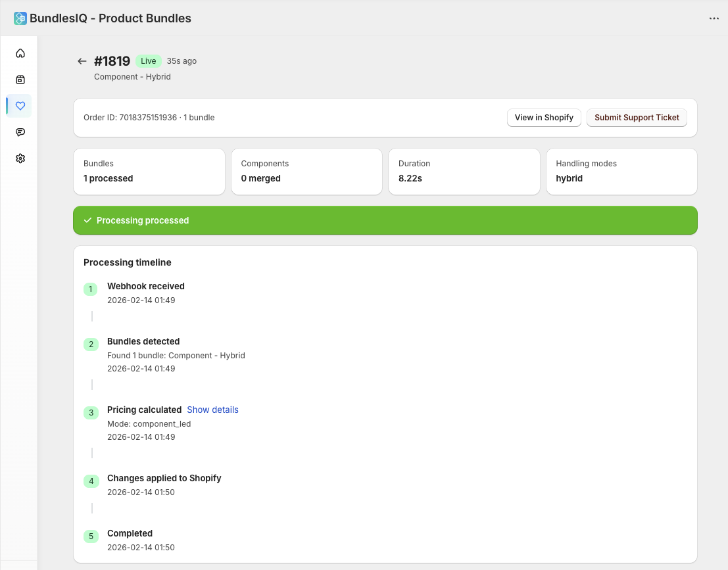Open the Orders icon in the sidebar
Viewport: 728px width, 570px height.
(x=20, y=80)
